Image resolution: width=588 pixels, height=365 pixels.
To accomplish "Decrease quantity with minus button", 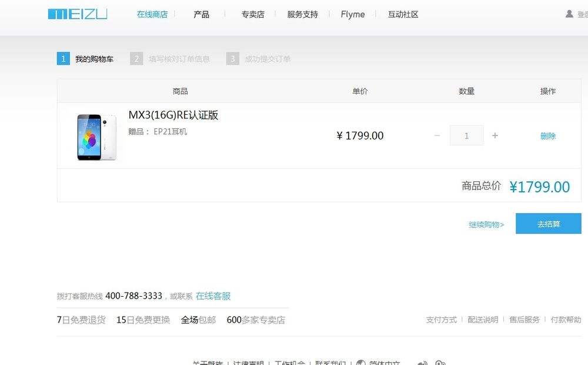I will tap(437, 135).
